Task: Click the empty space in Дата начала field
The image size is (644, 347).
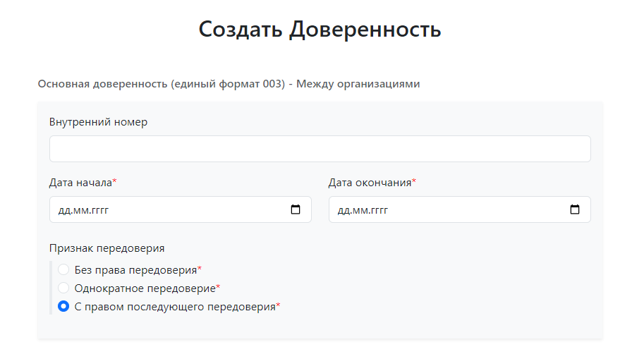Action: (x=198, y=209)
